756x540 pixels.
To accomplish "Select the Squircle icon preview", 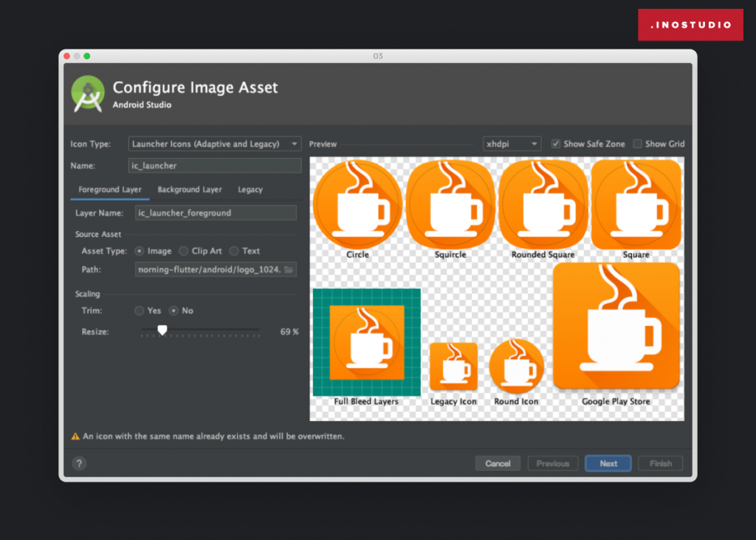I will (450, 204).
